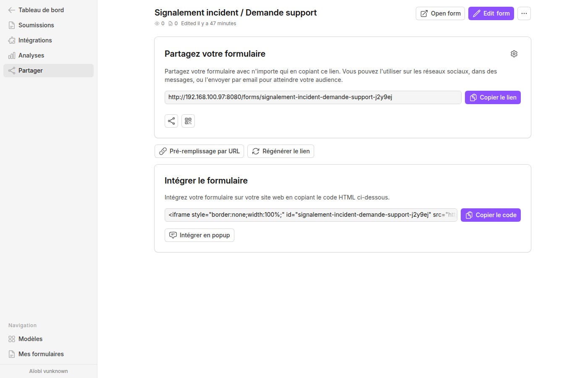Click Intégrer en popup button
The width and height of the screenshot is (588, 378).
pos(199,235)
